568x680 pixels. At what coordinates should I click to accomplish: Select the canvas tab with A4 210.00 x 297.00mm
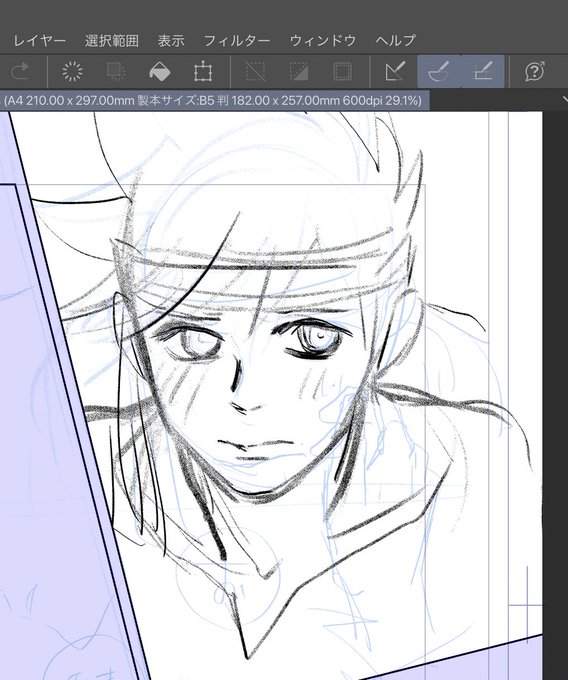(x=214, y=101)
